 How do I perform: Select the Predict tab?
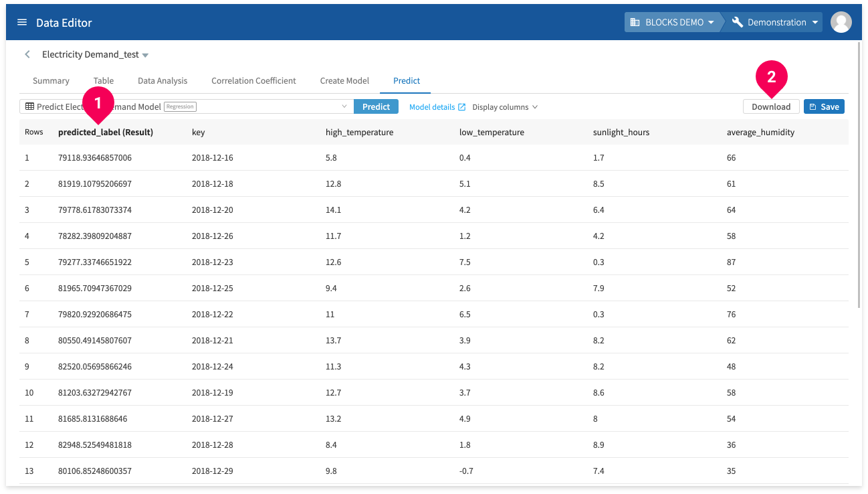(407, 80)
